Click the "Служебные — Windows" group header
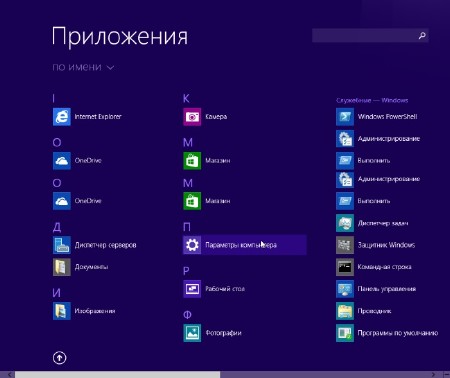 [372, 100]
